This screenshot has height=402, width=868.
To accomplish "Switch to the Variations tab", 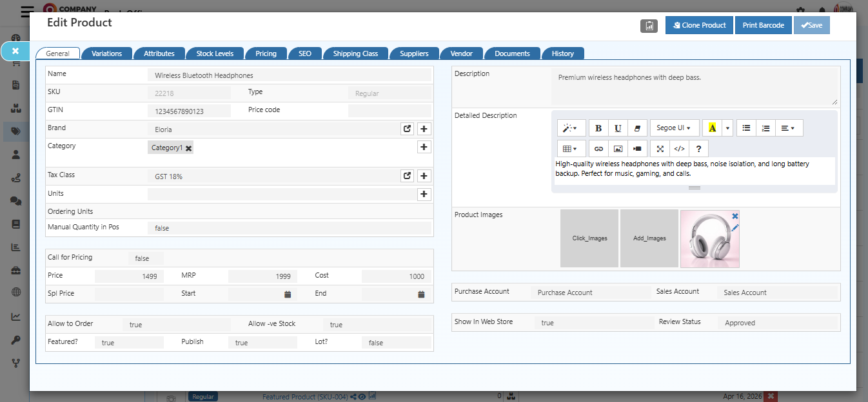I will pos(107,53).
